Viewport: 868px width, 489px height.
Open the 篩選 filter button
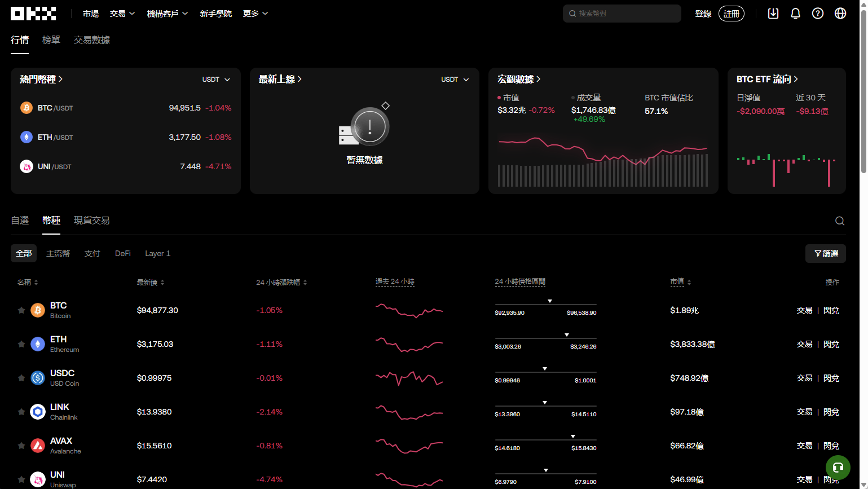(826, 254)
